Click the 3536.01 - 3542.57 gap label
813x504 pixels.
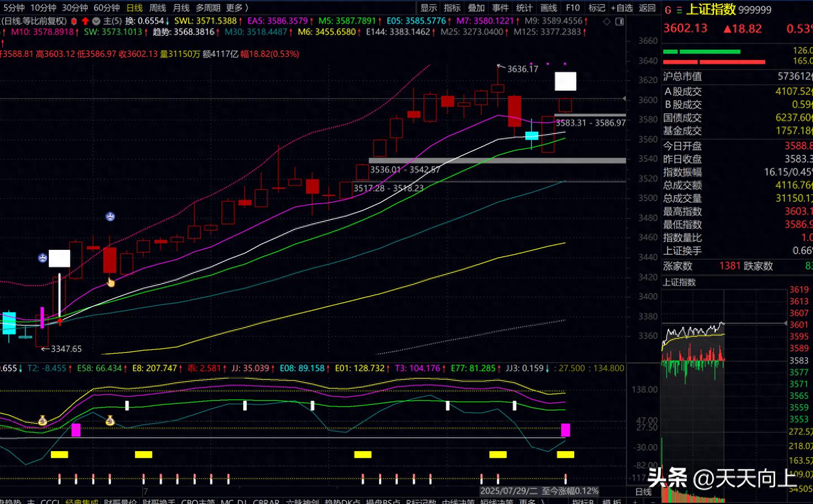tap(405, 170)
